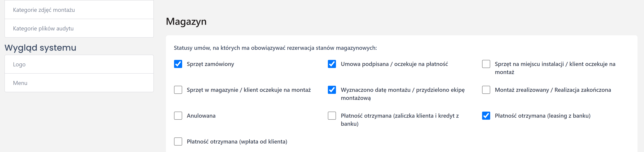The height and width of the screenshot is (152, 644).
Task: Click the 'Sprzęt zamówiony' label text
Action: coord(210,64)
